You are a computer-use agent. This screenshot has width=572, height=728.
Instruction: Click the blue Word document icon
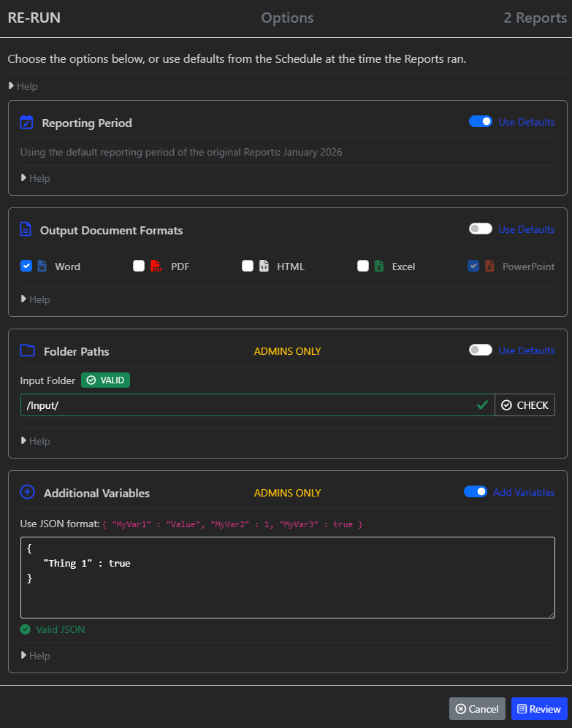[42, 267]
